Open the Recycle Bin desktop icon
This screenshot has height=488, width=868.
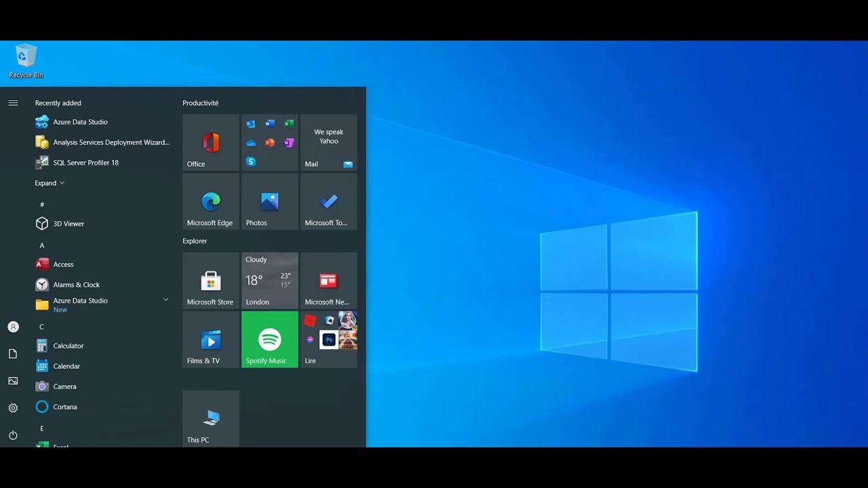tap(26, 61)
